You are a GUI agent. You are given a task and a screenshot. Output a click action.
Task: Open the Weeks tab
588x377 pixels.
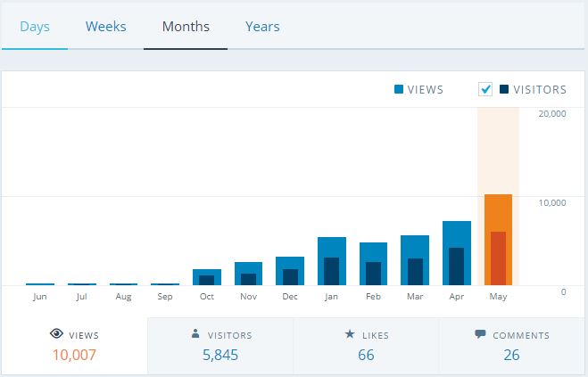pos(105,26)
